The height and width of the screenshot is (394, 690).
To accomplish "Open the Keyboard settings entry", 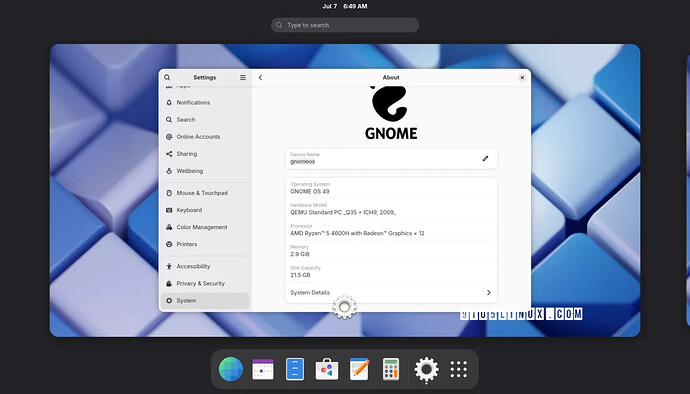I will tap(205, 210).
